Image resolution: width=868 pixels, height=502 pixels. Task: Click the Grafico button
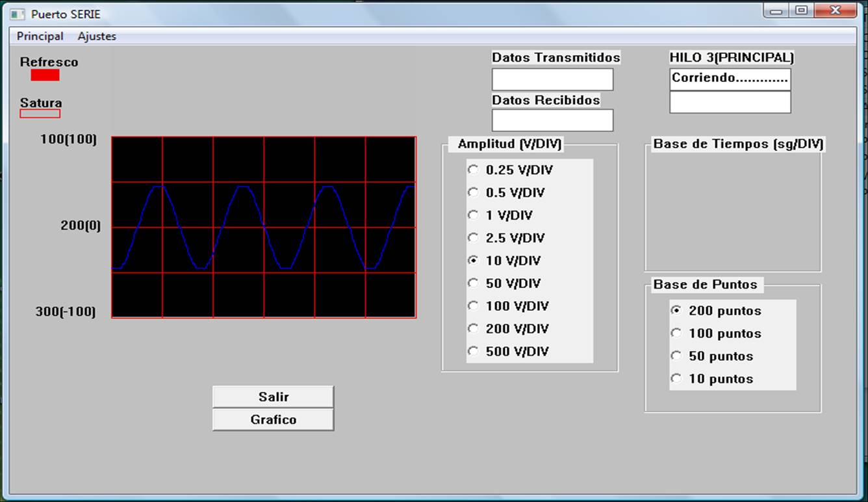[x=274, y=419]
